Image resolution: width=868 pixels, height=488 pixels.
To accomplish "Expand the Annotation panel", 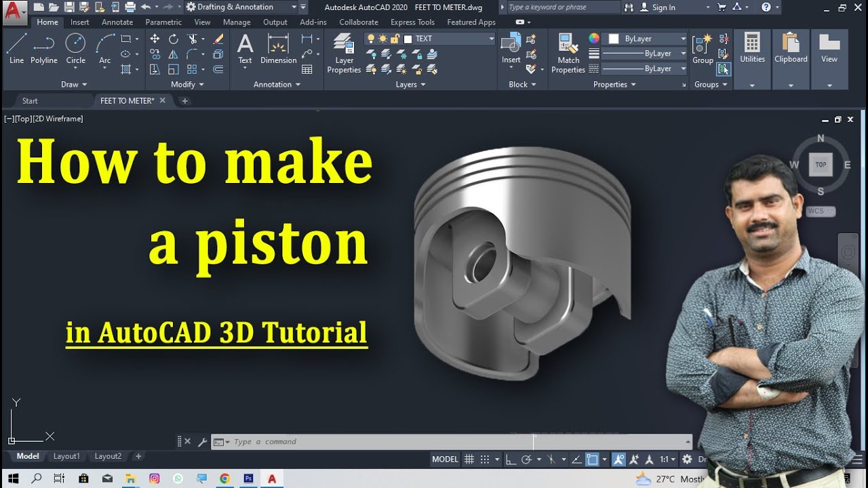I will point(277,85).
